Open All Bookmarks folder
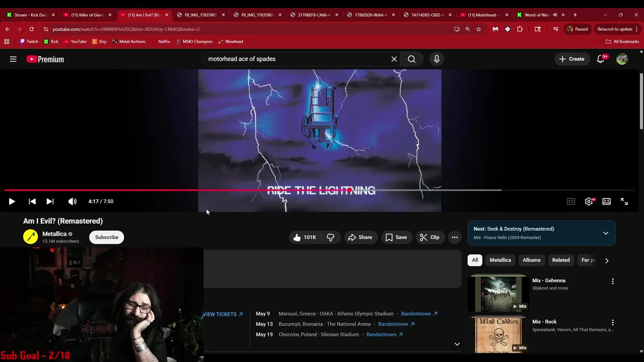Screen dimensions: 644x362 coord(622,42)
